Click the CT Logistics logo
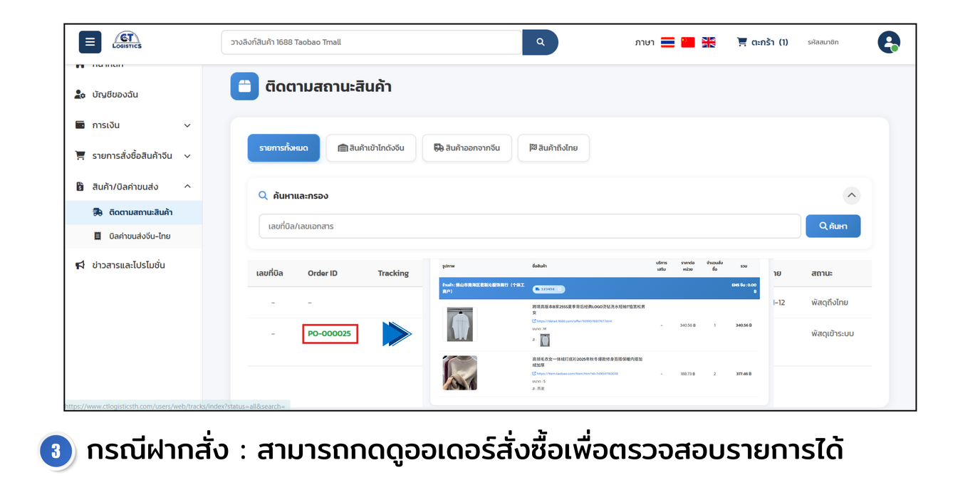Image resolution: width=980 pixels, height=490 pixels. pos(127,41)
